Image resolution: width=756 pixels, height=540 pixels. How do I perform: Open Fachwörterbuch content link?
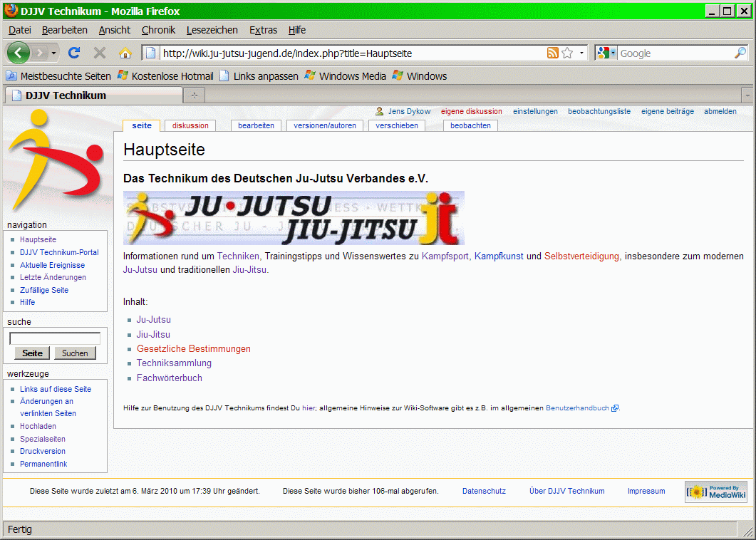click(170, 378)
